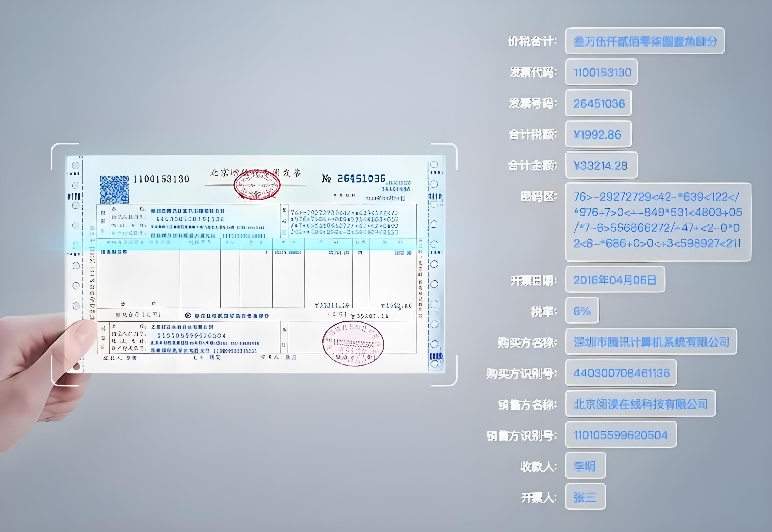Click the 收款人 name field
The height and width of the screenshot is (532, 772).
pyautogui.click(x=585, y=465)
